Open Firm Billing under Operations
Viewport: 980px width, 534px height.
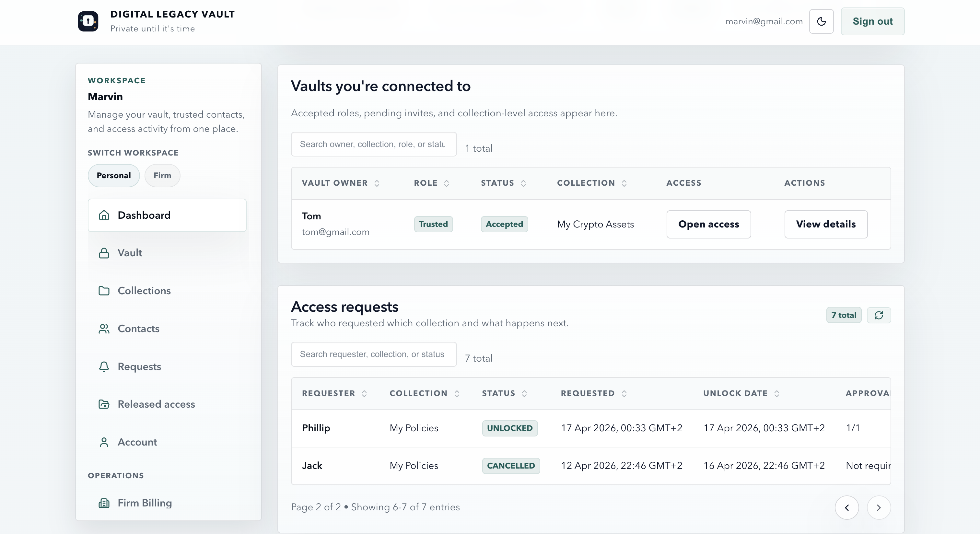coord(167,503)
